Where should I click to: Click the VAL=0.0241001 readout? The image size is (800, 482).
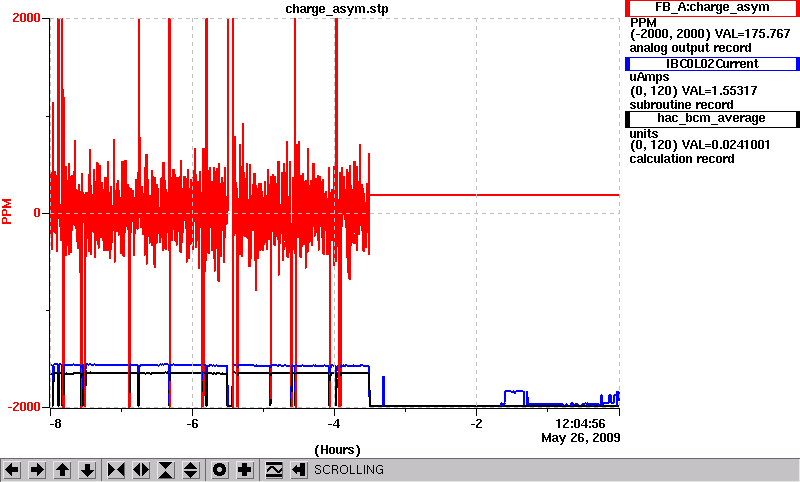pos(726,145)
